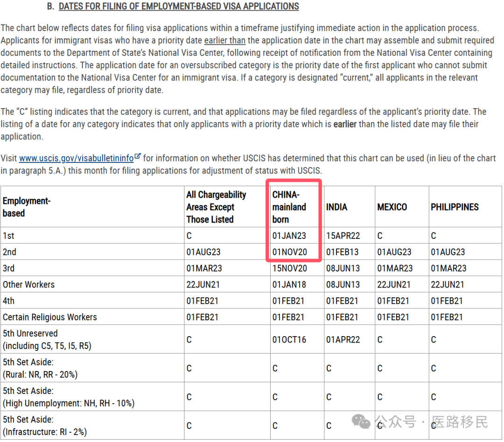The width and height of the screenshot is (504, 442).
Task: Click "22JUN21" for Other Workers under PHILIPPINES
Action: coord(448,285)
